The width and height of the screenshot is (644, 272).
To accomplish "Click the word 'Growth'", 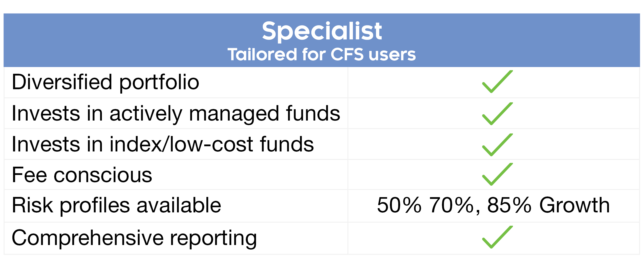I will point(574,205).
